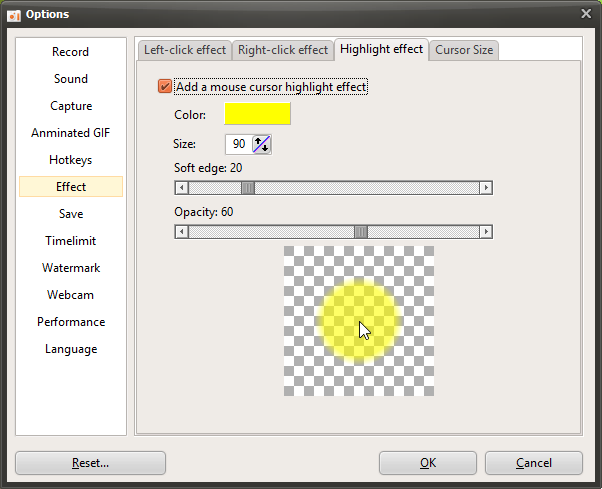Click Soft edge slider right arrow
This screenshot has height=489, width=602.
click(486, 187)
